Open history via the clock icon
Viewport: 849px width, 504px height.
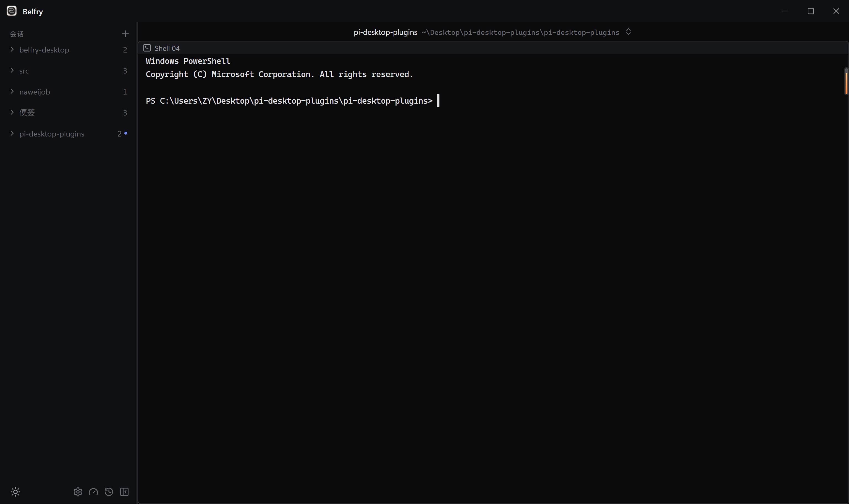click(109, 492)
